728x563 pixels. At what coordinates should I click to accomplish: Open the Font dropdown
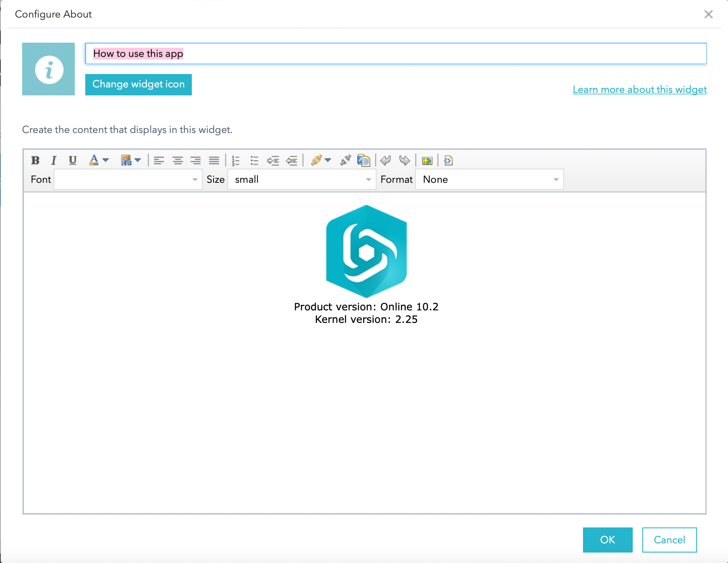tap(128, 179)
